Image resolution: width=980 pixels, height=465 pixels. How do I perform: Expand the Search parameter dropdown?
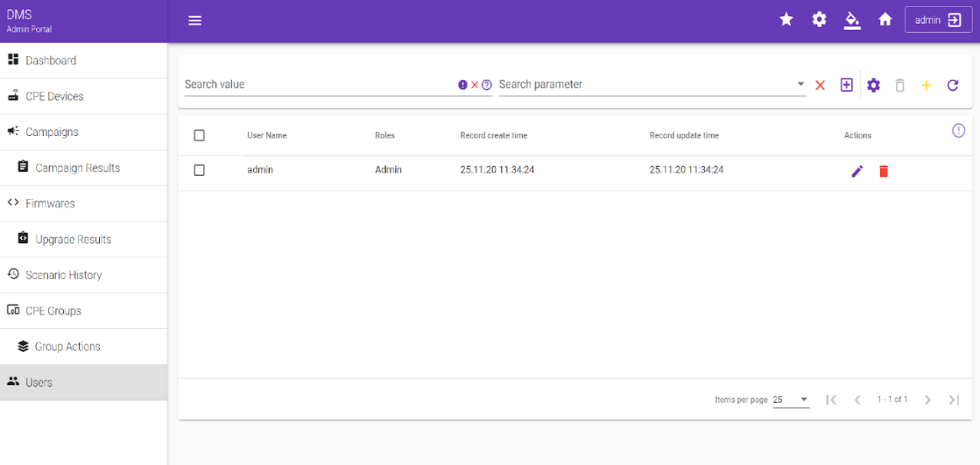(800, 85)
